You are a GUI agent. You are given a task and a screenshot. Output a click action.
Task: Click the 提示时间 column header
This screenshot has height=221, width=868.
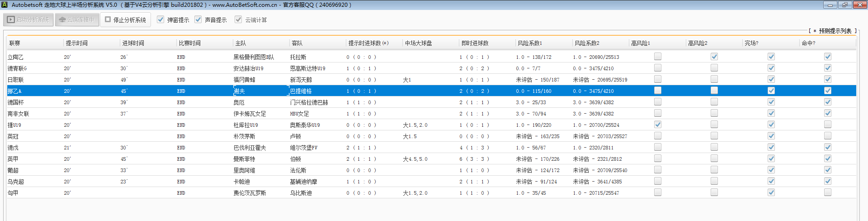tap(77, 43)
